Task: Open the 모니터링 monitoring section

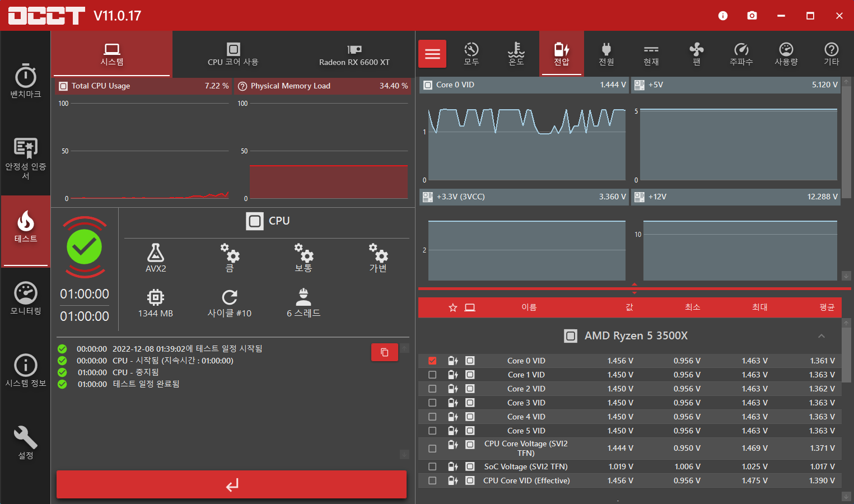Action: pyautogui.click(x=26, y=298)
